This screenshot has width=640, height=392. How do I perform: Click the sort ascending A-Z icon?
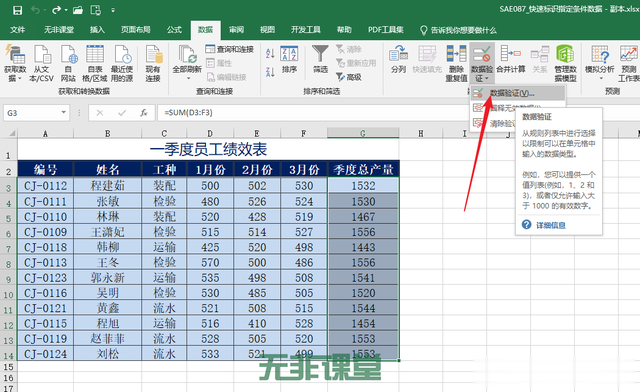[x=270, y=53]
